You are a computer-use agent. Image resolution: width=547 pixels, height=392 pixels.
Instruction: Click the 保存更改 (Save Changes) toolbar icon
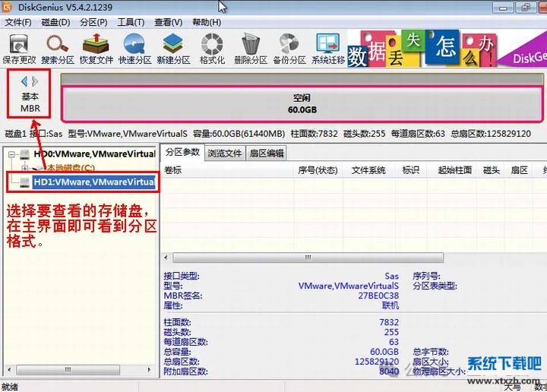(19, 48)
